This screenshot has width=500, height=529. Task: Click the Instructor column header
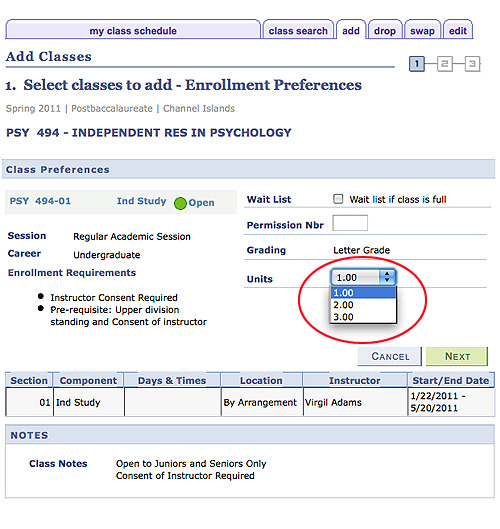tap(355, 380)
